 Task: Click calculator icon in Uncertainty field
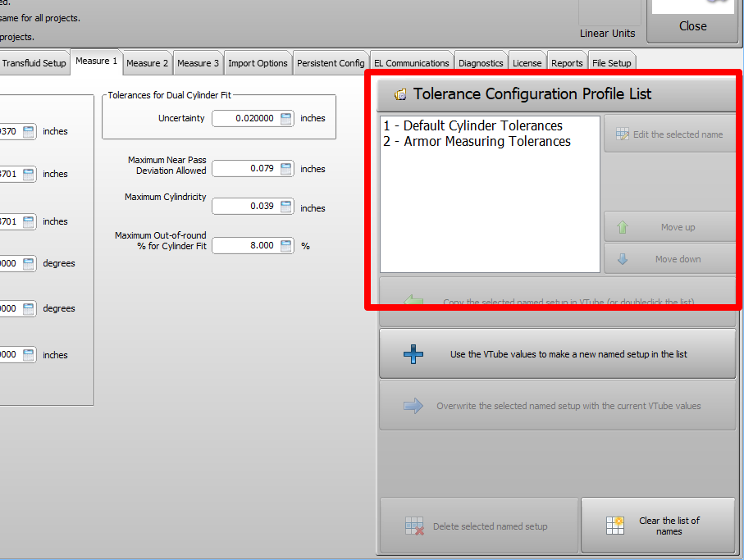pos(285,119)
